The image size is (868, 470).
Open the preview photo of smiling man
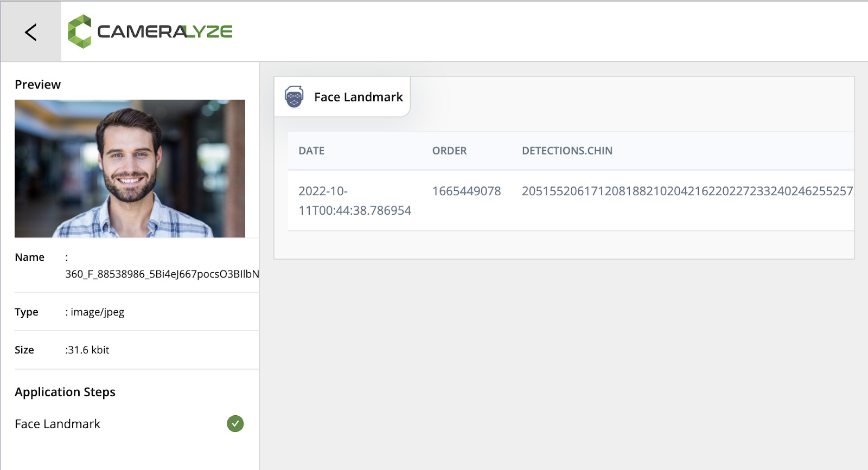130,169
